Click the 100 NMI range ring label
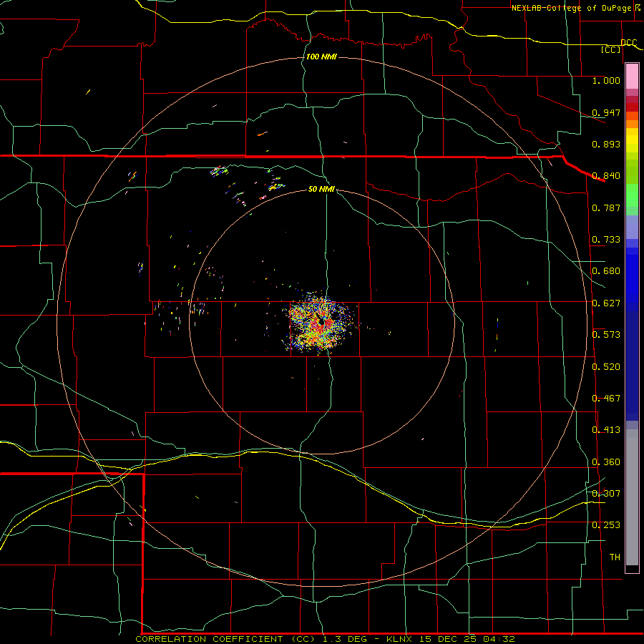Image resolution: width=644 pixels, height=644 pixels. pos(321,57)
